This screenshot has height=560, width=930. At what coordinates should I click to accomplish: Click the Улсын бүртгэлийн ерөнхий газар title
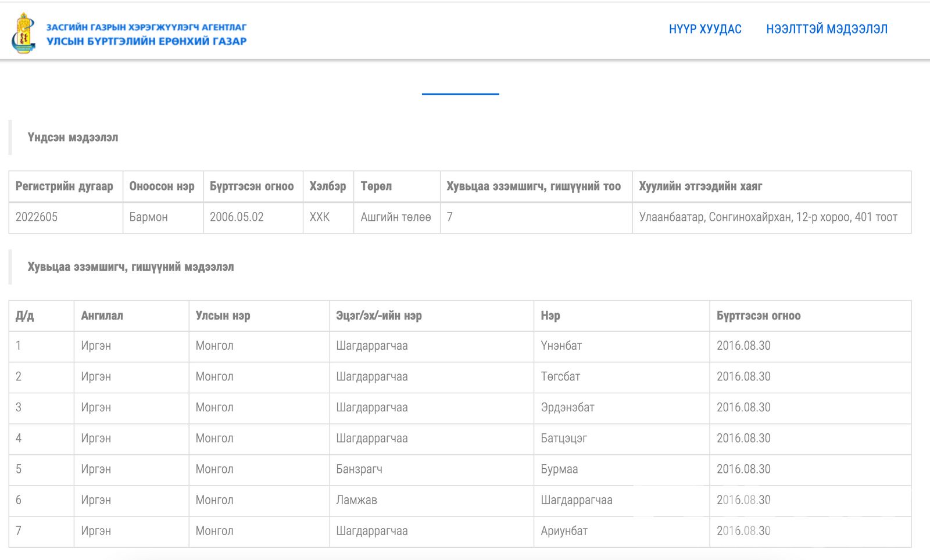pos(146,41)
